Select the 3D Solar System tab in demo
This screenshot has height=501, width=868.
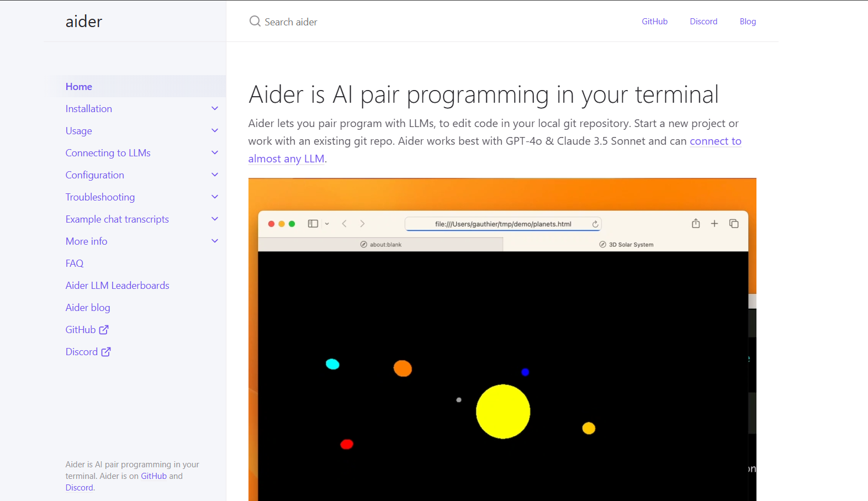coord(626,244)
